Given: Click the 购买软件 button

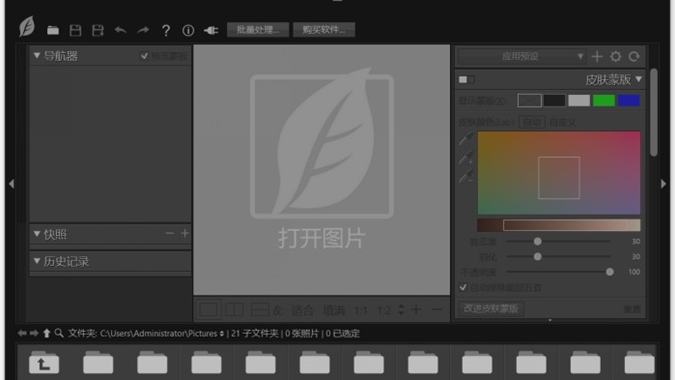Looking at the screenshot, I should click(324, 30).
